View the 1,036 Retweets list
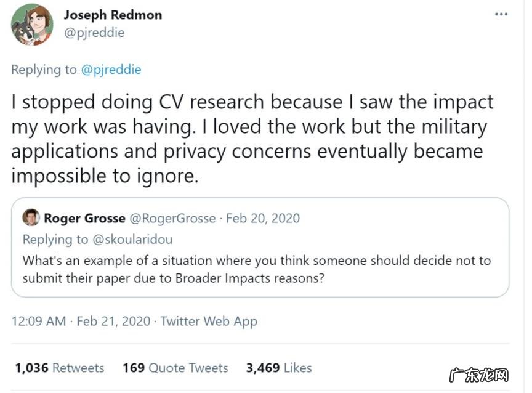This screenshot has height=393, width=532. coord(59,368)
